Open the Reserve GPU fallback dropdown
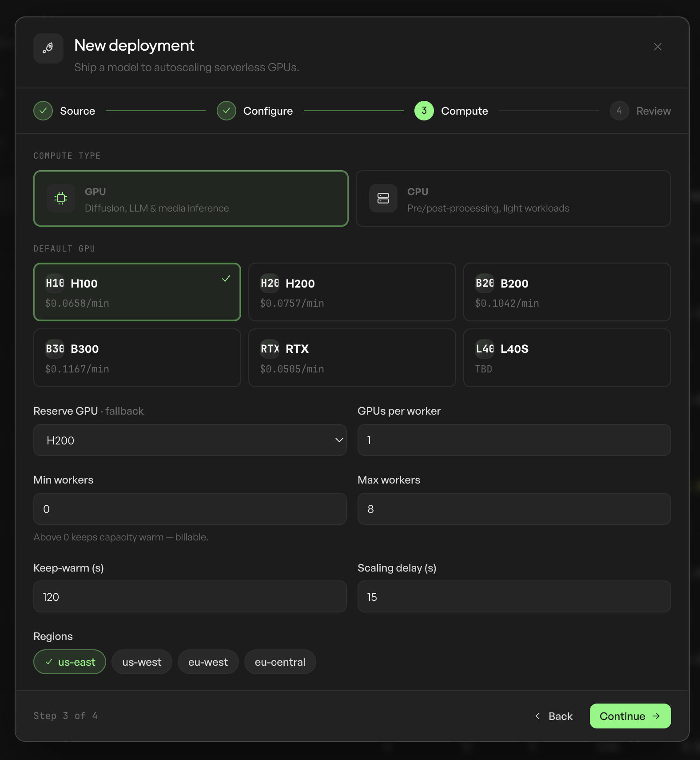 click(x=190, y=440)
